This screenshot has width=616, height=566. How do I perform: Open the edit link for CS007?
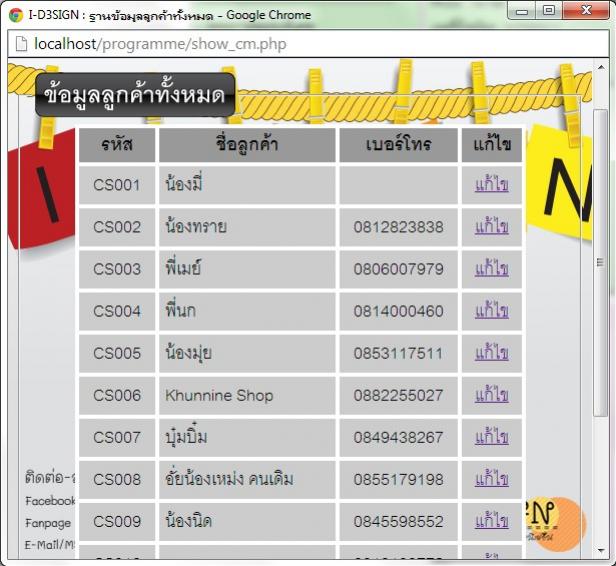point(491,437)
